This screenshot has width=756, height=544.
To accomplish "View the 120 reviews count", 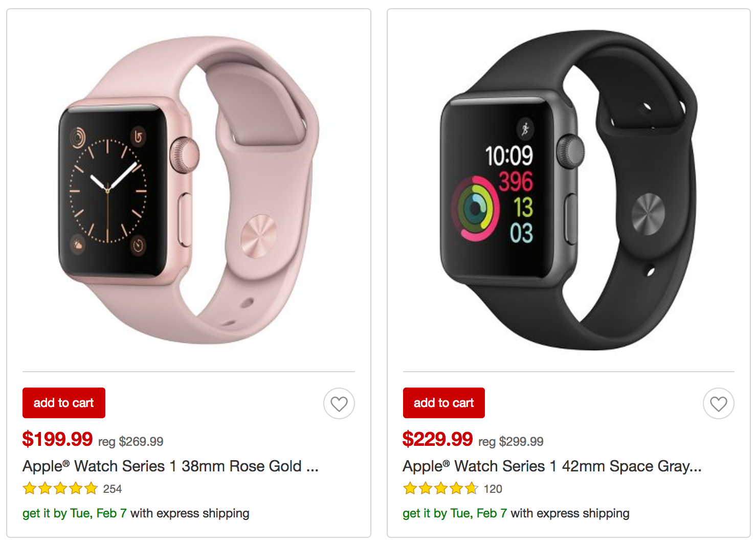I will pyautogui.click(x=493, y=489).
